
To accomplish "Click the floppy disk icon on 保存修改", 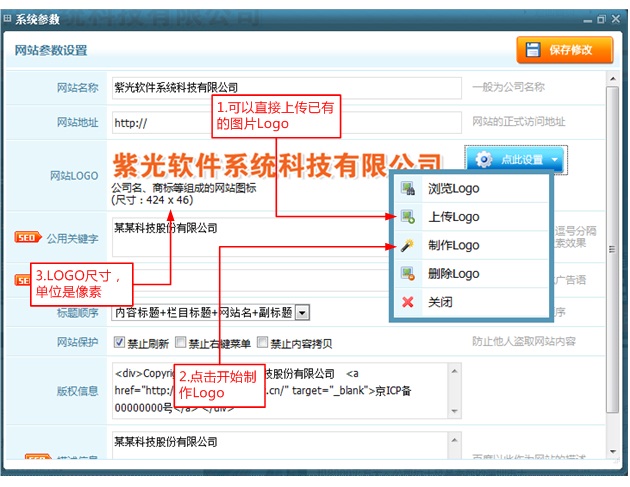I will click(x=533, y=50).
